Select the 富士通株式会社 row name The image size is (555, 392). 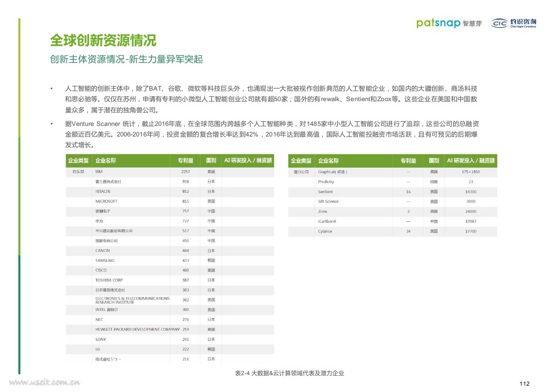tap(108, 181)
